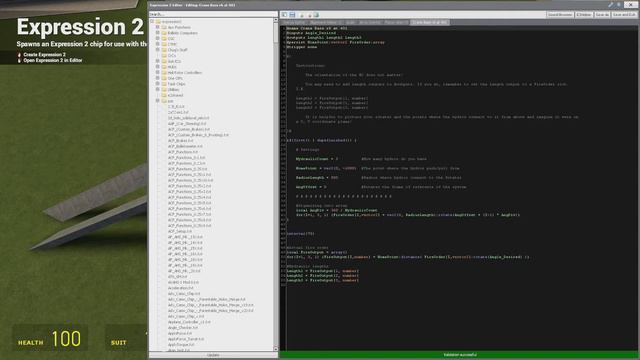Click the Save as button
This screenshot has height=360, width=640.
(x=602, y=15)
